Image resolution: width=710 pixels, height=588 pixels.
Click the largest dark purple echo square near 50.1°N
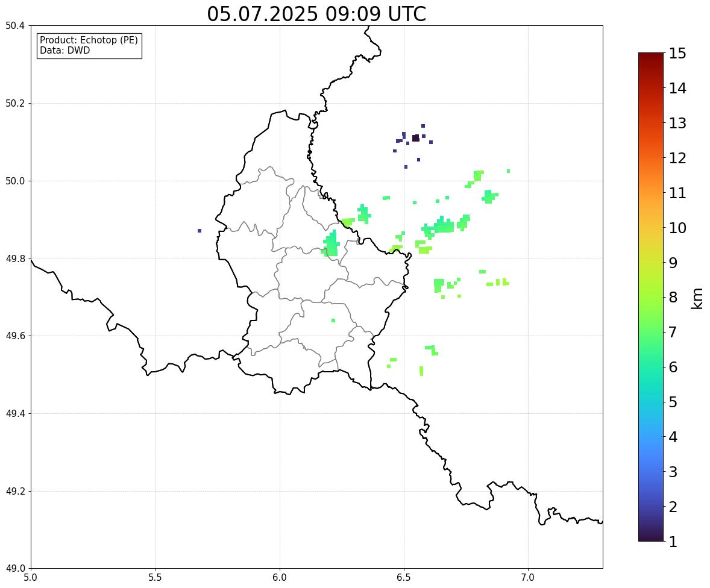point(416,138)
